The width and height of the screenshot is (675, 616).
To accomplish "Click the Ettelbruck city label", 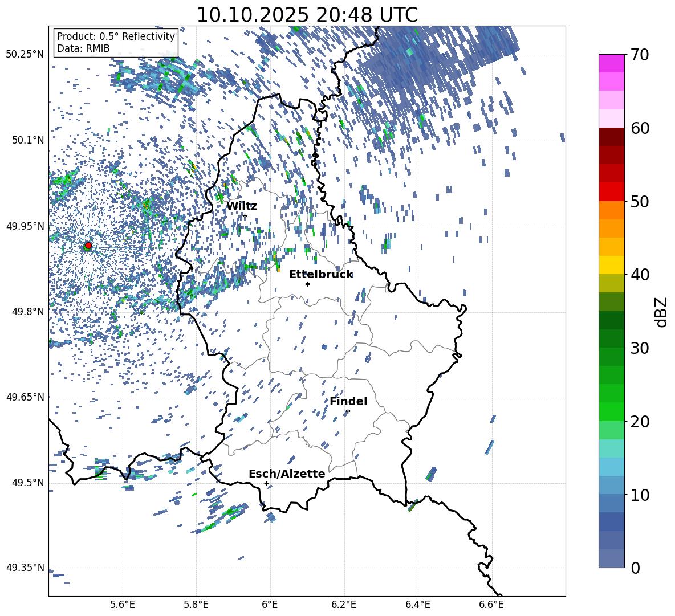I will 321,275.
